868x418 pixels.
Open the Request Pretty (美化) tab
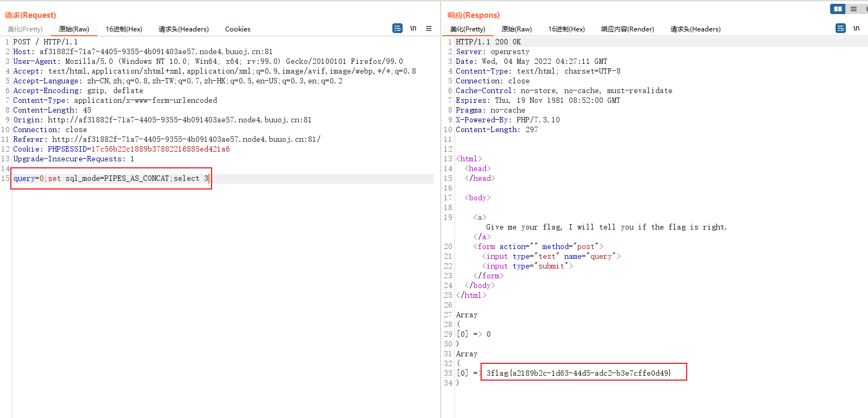[25, 29]
